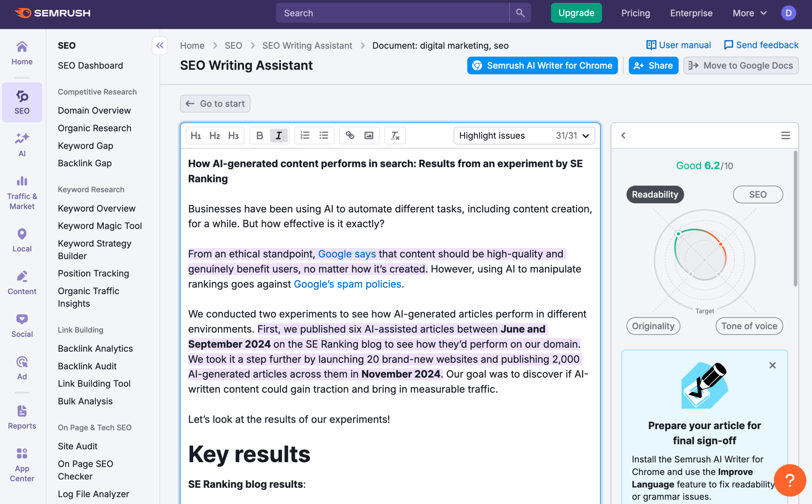This screenshot has width=812, height=504.
Task: Select the SEO score tab
Action: pos(758,194)
